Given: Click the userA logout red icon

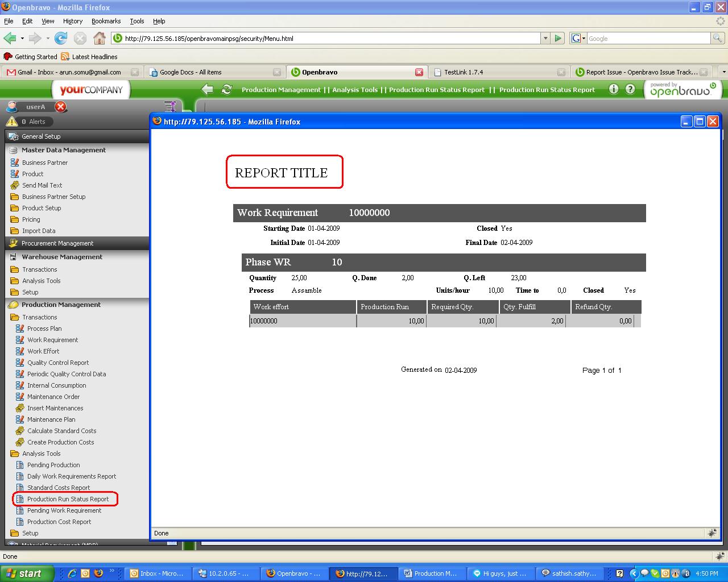Looking at the screenshot, I should pos(61,107).
